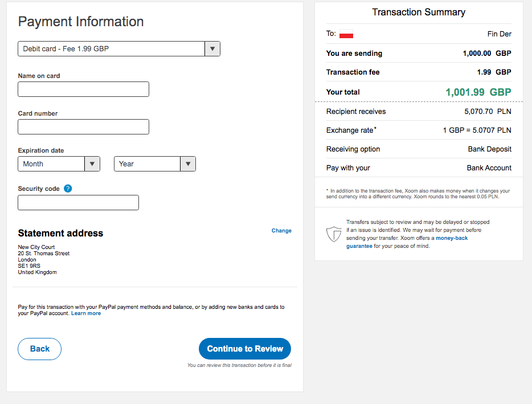The width and height of the screenshot is (532, 404).
Task: Click the Year dropdown arrow button
Action: pos(188,164)
